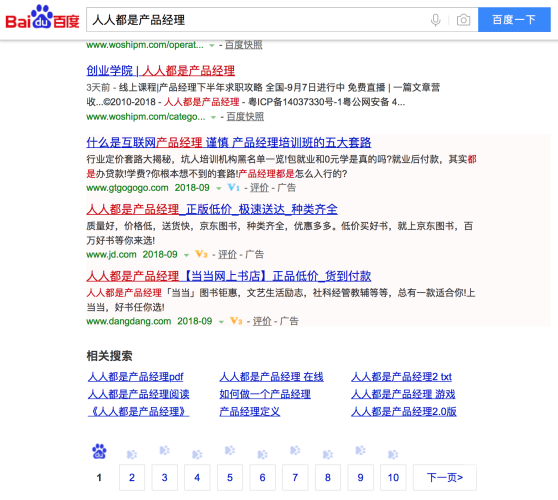Click paw icon above page 5

tap(230, 450)
